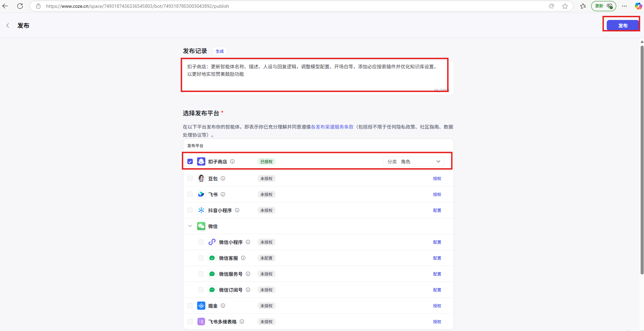
Task: Check the 微信小程序 checkbox
Action: 201,242
